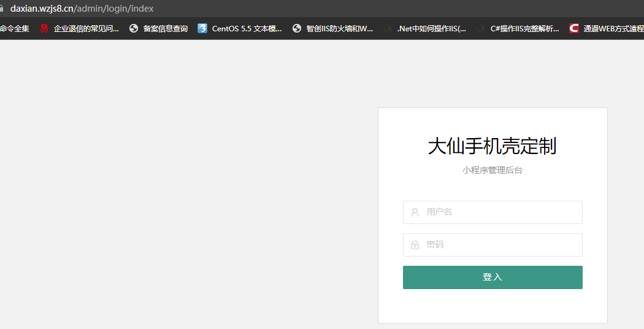Click the red C icon of 通過WEB方式 bookmark
This screenshot has width=644, height=329.
click(x=573, y=28)
